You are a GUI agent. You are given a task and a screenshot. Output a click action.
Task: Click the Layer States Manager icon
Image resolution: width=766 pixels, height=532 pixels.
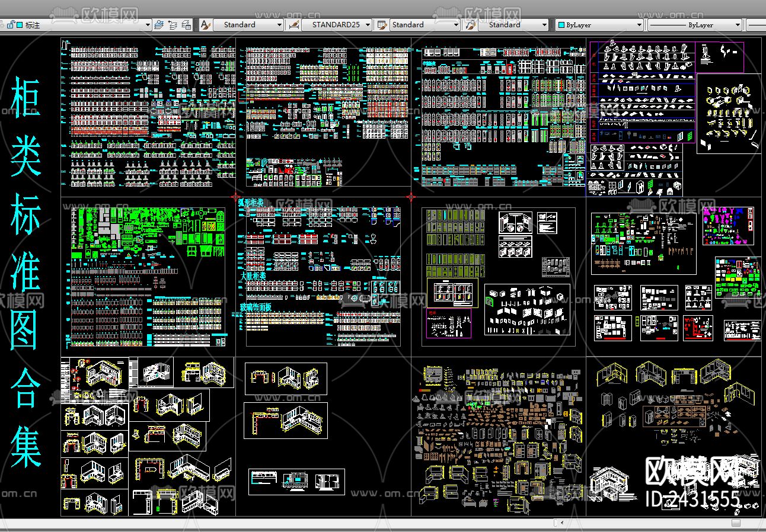(186, 25)
